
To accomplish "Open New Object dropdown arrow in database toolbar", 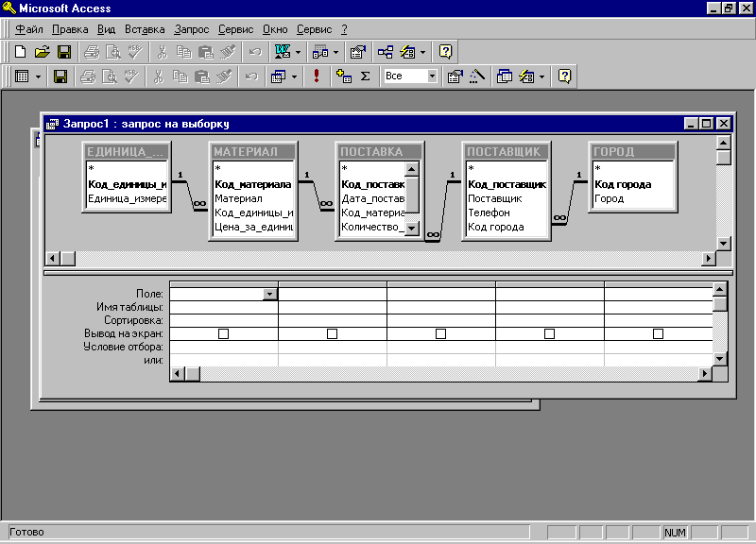I will tap(422, 52).
